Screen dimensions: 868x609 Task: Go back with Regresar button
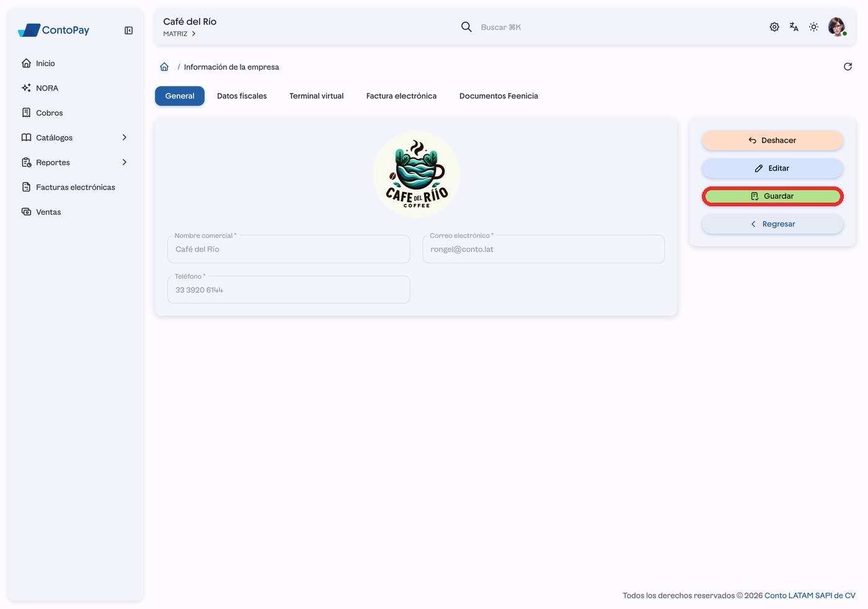click(773, 224)
